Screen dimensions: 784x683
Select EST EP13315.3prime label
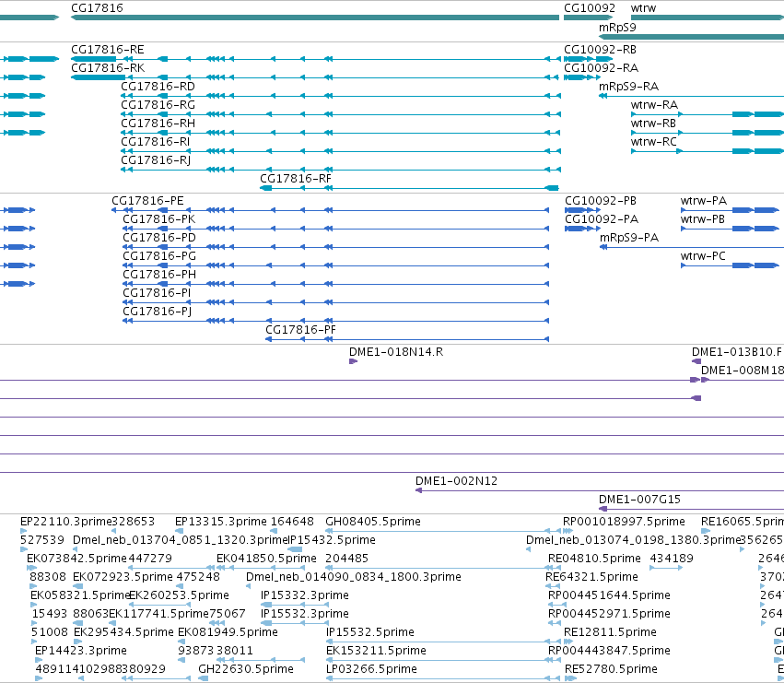221,522
